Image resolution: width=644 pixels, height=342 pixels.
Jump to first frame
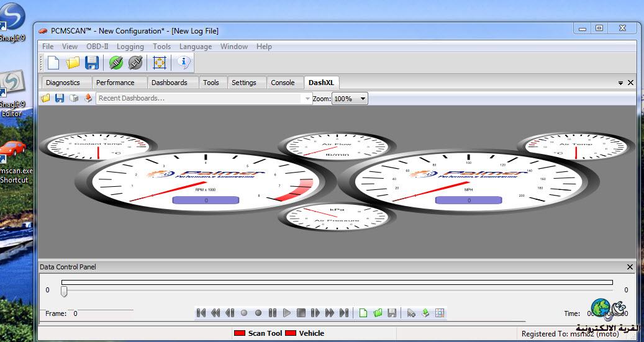(201, 313)
